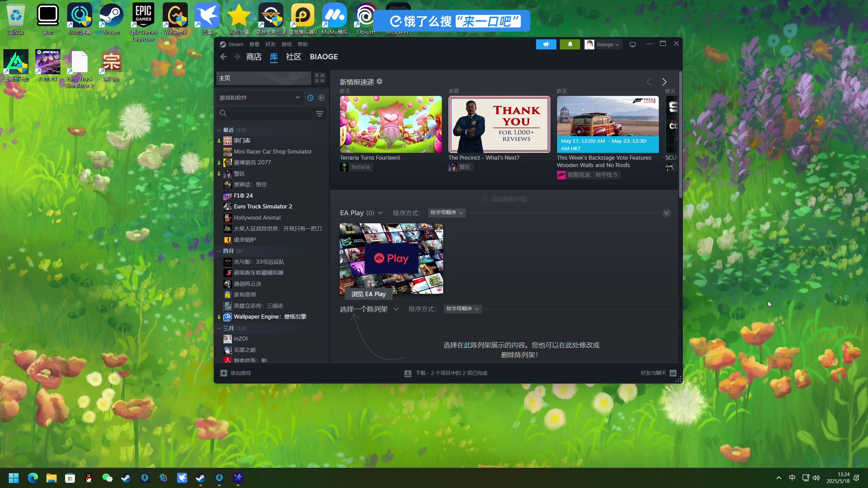
Task: Click the add game plus icon
Action: [224, 373]
